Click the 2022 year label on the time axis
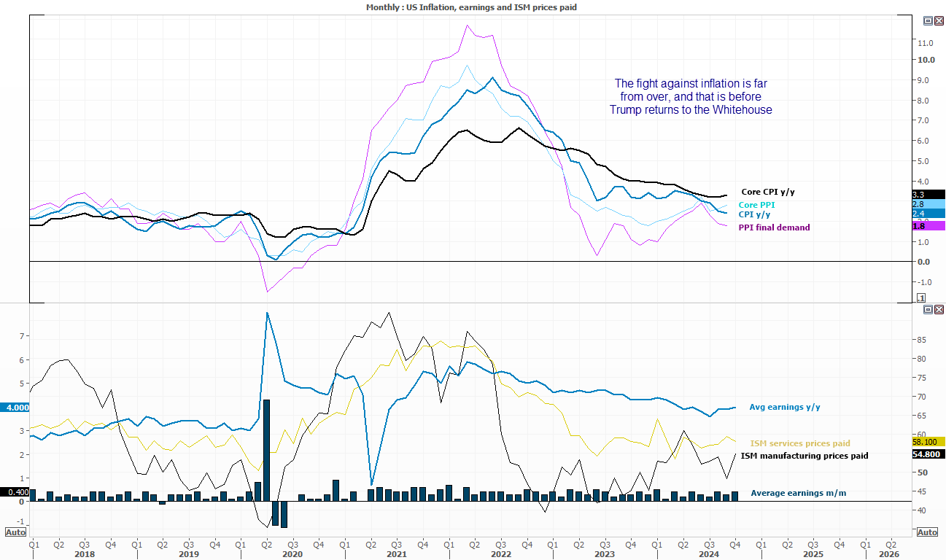This screenshot has width=946, height=560. click(x=500, y=554)
